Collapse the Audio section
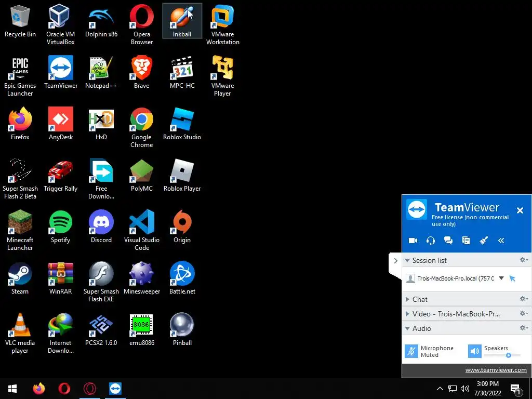The image size is (532, 399). coord(407,328)
